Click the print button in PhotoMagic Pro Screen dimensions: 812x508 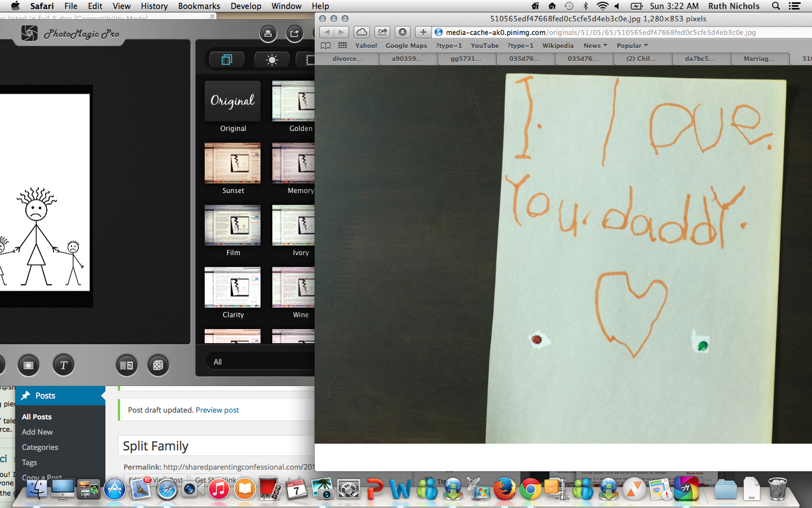click(x=268, y=34)
